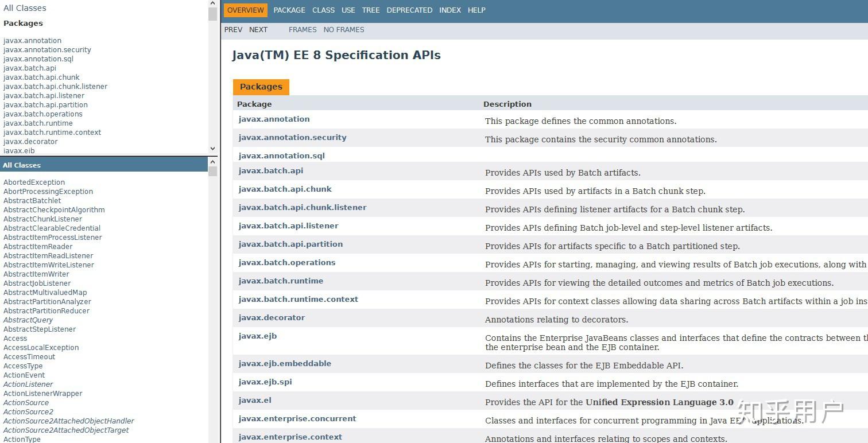
Task: Open the DEPRECATED navigation item
Action: 409,10
